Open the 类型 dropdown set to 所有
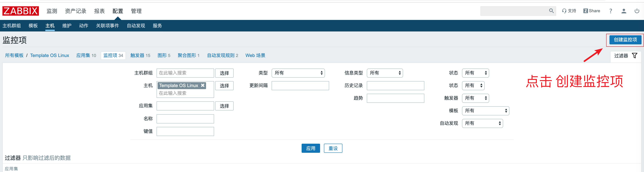 coord(298,73)
